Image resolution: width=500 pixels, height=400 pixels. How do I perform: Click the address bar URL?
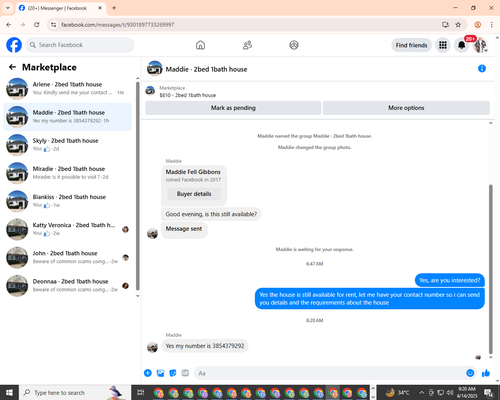tap(117, 25)
